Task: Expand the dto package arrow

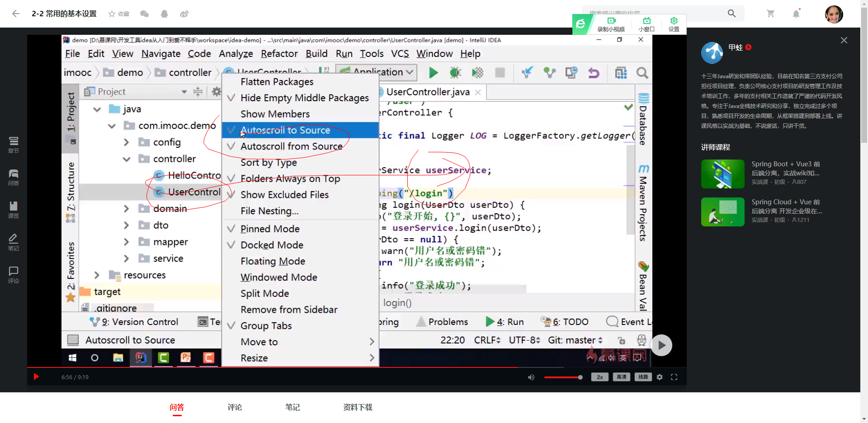Action: 127,226
